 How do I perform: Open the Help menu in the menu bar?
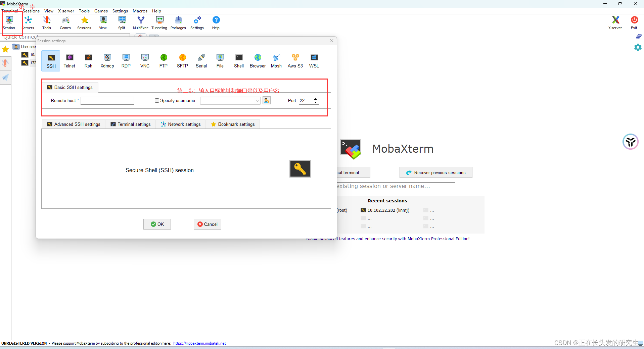[156, 11]
